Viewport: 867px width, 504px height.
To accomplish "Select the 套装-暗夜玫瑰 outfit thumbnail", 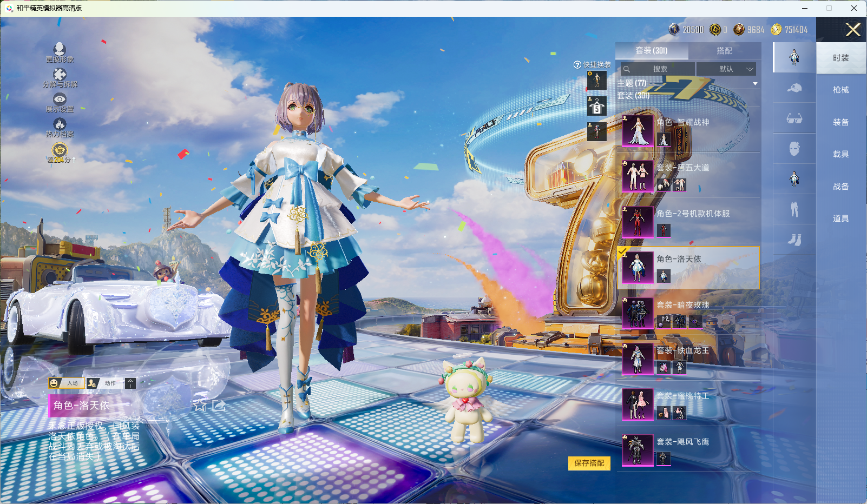I will [638, 314].
